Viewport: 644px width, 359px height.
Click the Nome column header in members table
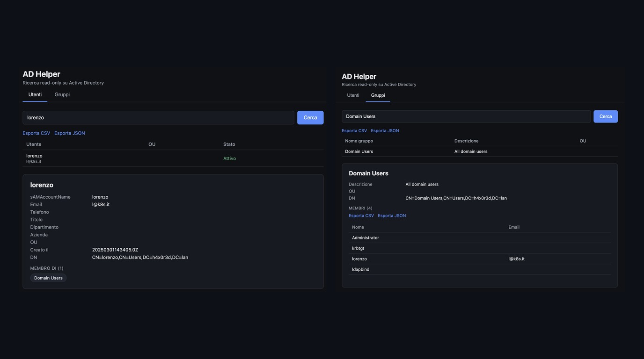(x=358, y=228)
